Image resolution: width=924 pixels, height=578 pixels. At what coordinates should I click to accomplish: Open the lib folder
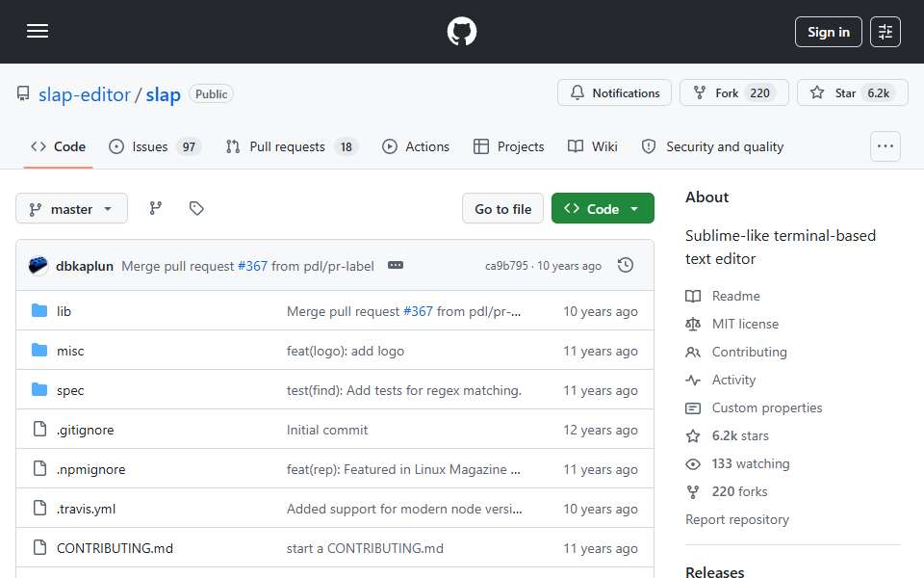click(x=64, y=311)
